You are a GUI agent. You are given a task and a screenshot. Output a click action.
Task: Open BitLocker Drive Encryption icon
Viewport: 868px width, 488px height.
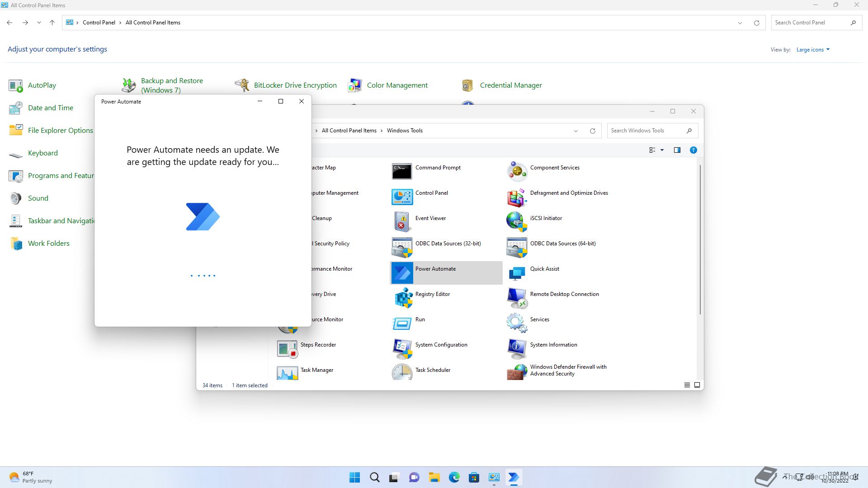(x=242, y=85)
